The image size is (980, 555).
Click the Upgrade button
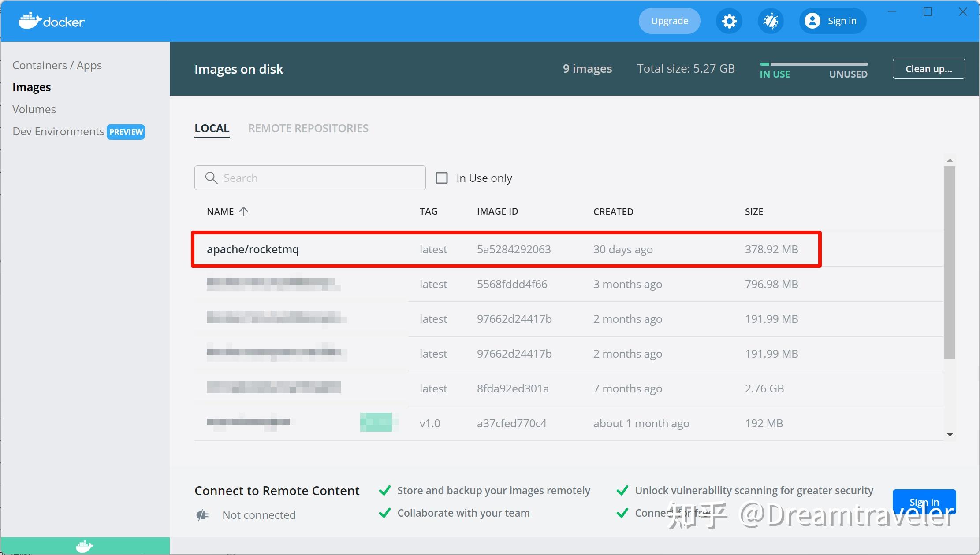coord(669,21)
